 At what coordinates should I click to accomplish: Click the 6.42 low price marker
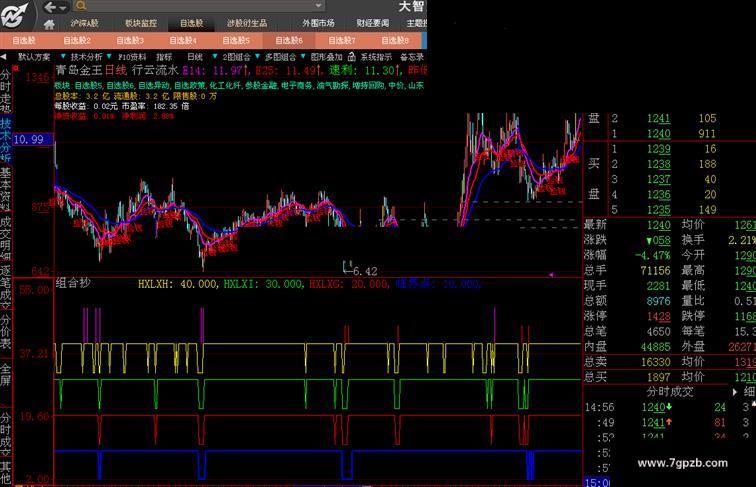click(365, 271)
